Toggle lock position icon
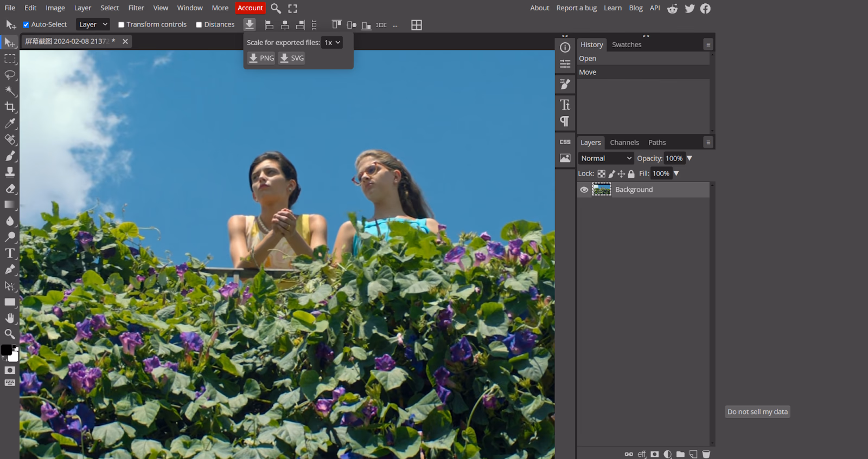868x459 pixels. [x=622, y=174]
